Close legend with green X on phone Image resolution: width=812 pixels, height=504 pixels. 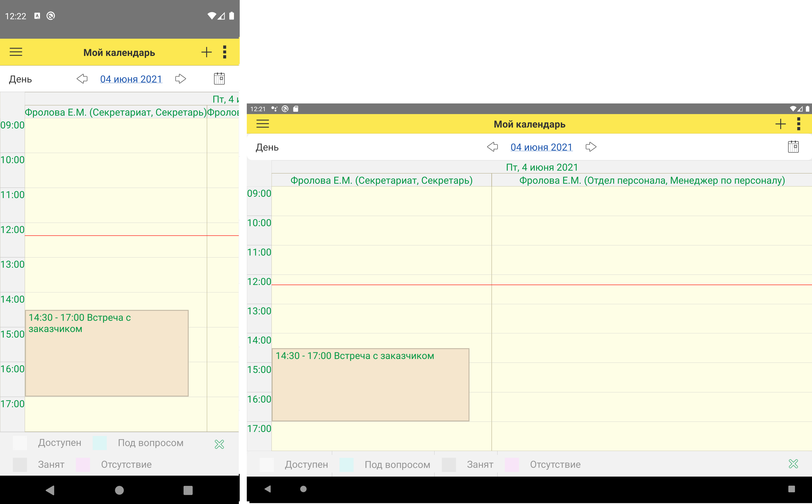point(219,444)
